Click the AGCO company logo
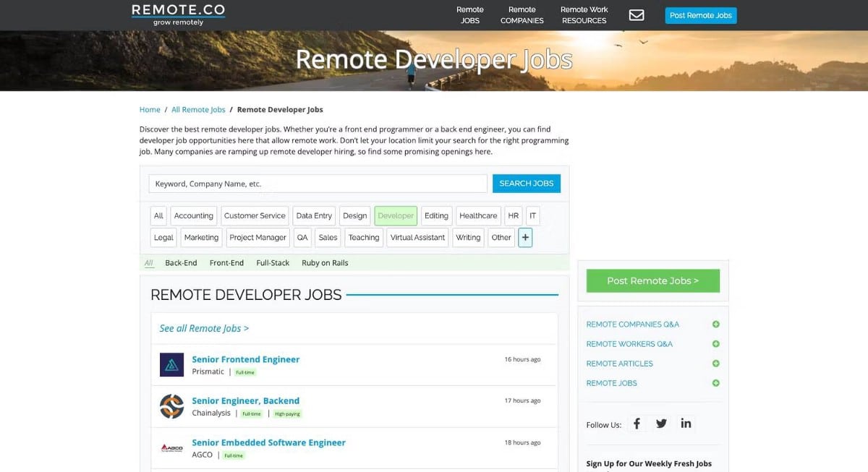 (x=171, y=448)
